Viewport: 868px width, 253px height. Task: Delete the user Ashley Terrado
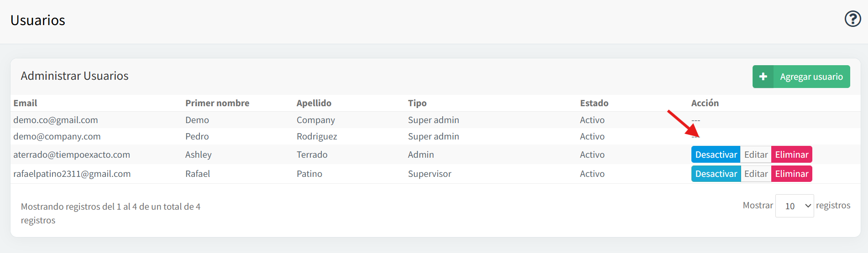point(791,155)
